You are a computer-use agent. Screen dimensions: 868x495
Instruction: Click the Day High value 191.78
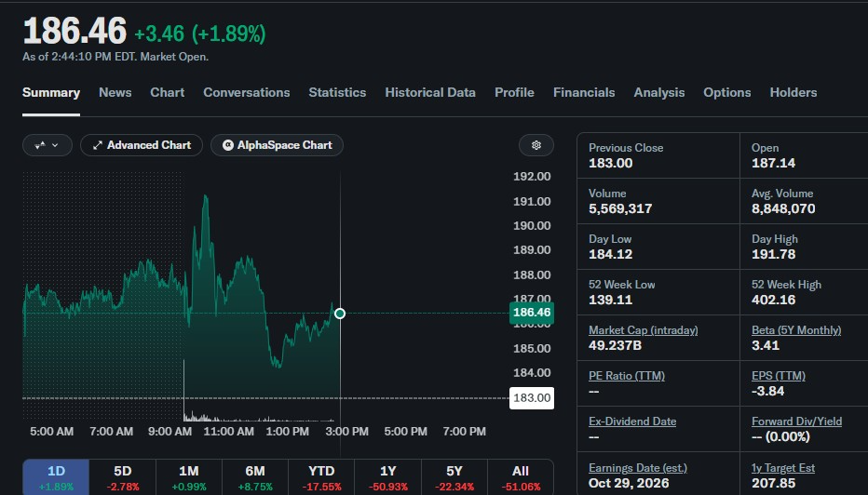tap(773, 254)
